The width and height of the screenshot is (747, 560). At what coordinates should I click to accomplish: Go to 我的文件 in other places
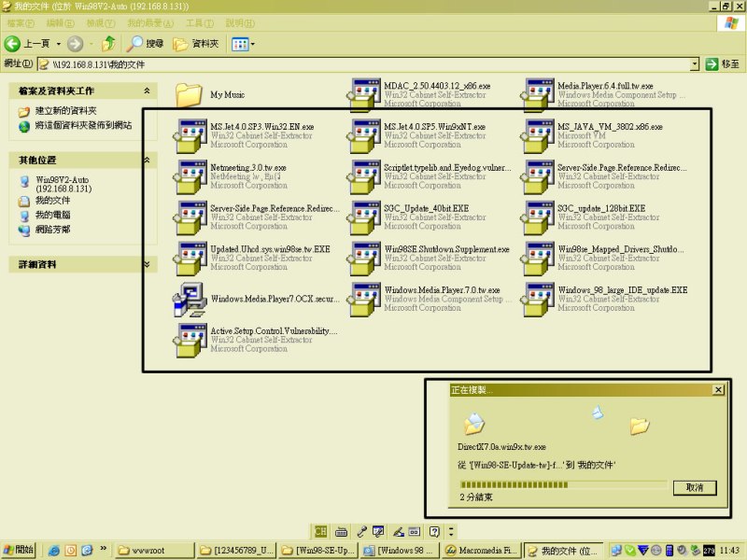[x=53, y=201]
